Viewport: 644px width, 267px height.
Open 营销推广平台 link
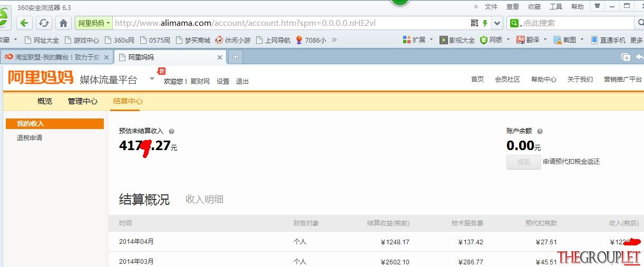click(x=623, y=80)
